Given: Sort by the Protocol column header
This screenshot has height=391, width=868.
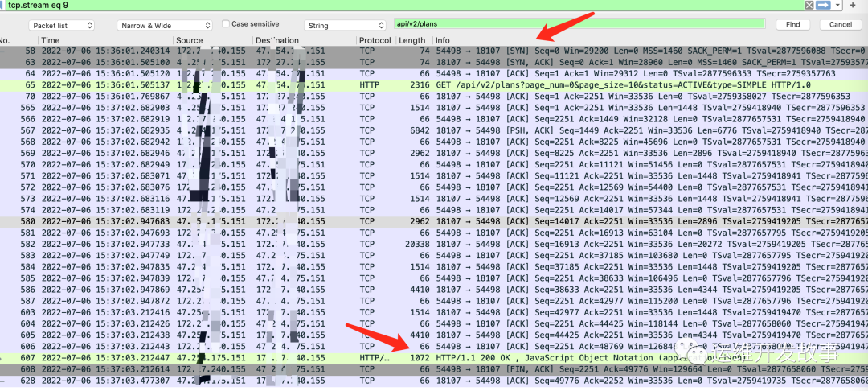Looking at the screenshot, I should [x=375, y=40].
